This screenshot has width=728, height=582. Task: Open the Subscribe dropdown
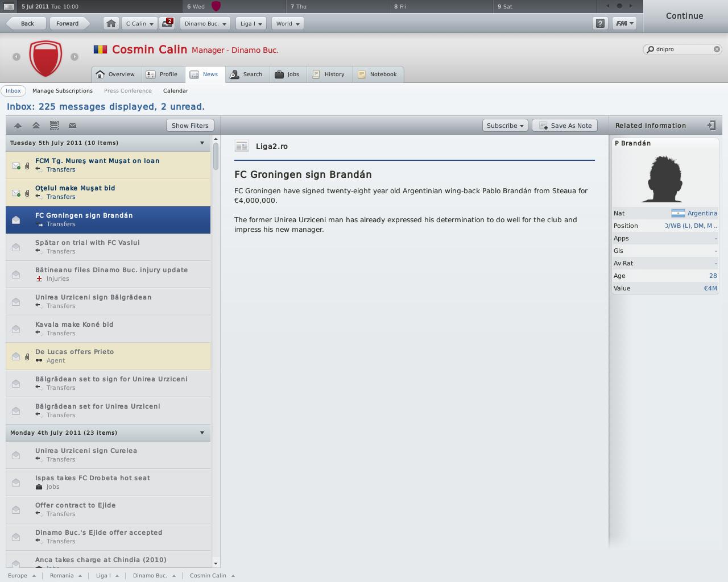click(505, 126)
